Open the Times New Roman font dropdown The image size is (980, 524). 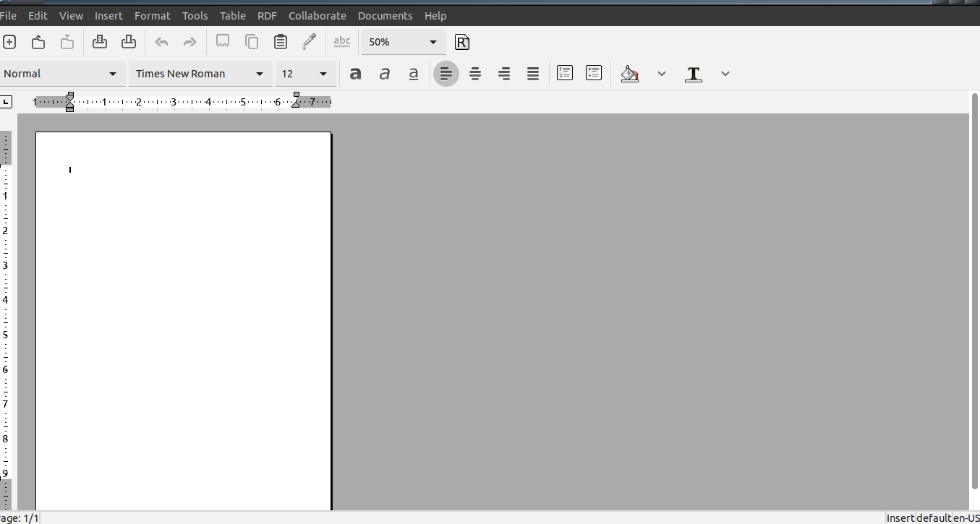coord(200,74)
